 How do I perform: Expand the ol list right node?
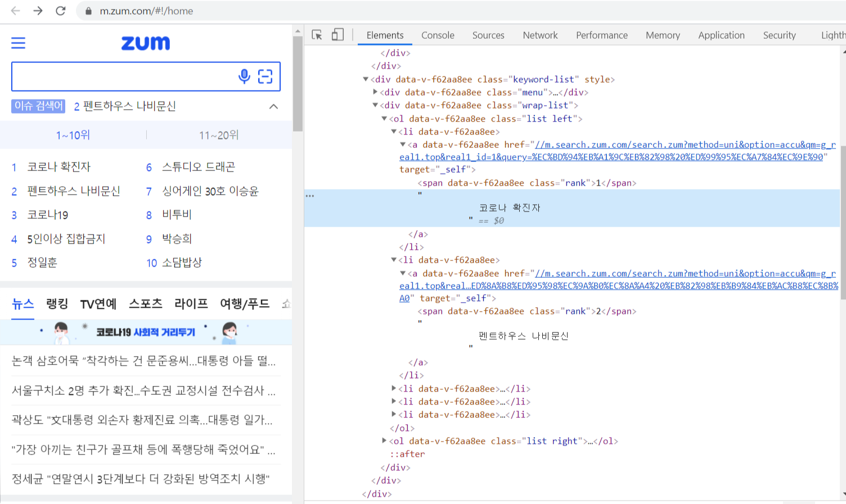(384, 441)
